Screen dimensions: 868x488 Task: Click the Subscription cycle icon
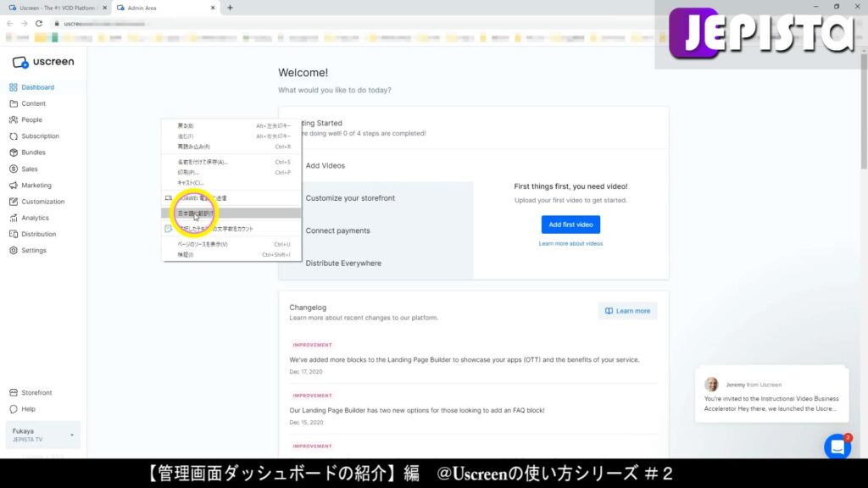(x=14, y=136)
